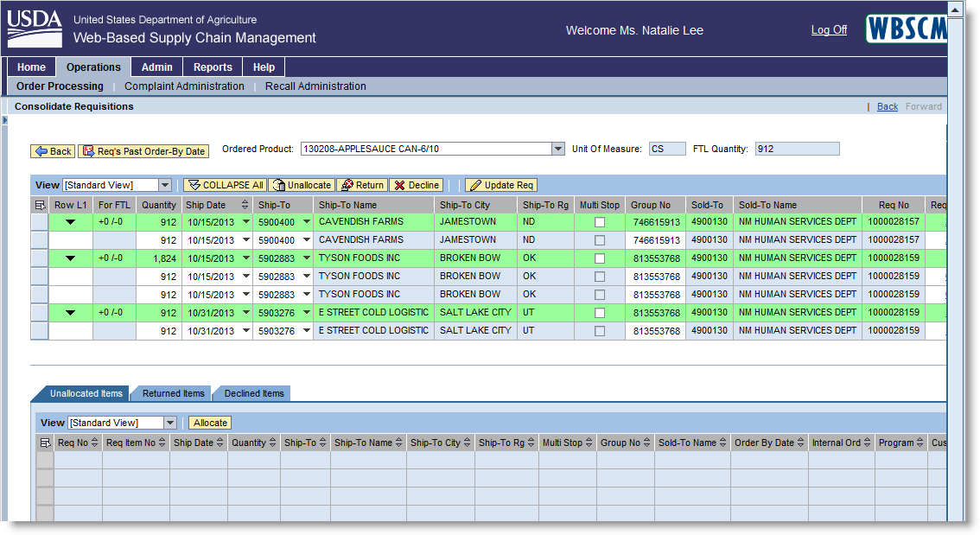Click the Log Off link

(x=829, y=30)
